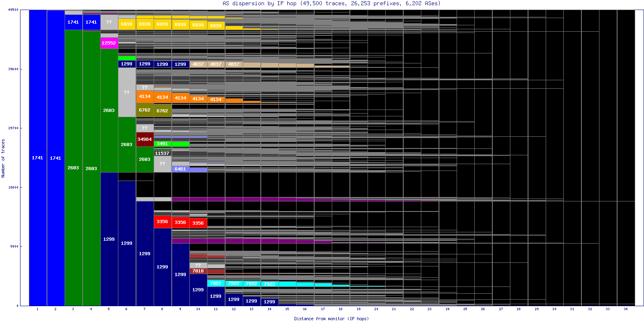Click the red 3356 block at hop 8
The image size is (644, 321).
point(163,221)
